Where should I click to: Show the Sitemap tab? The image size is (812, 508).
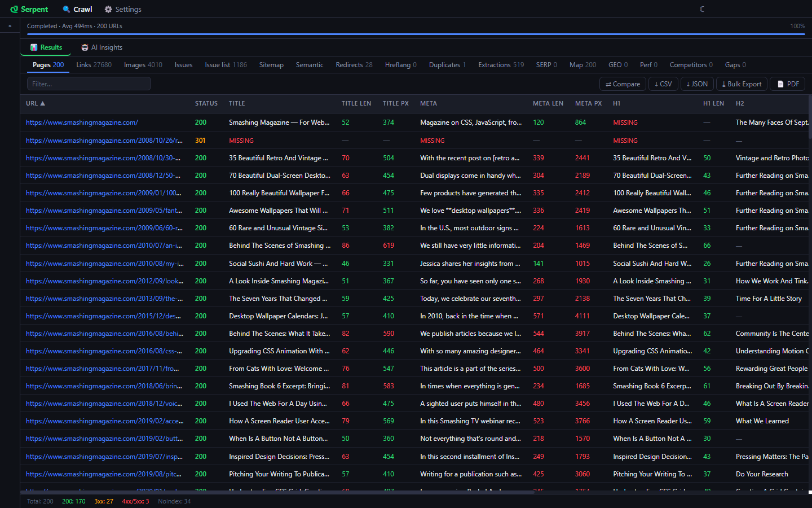click(x=271, y=65)
